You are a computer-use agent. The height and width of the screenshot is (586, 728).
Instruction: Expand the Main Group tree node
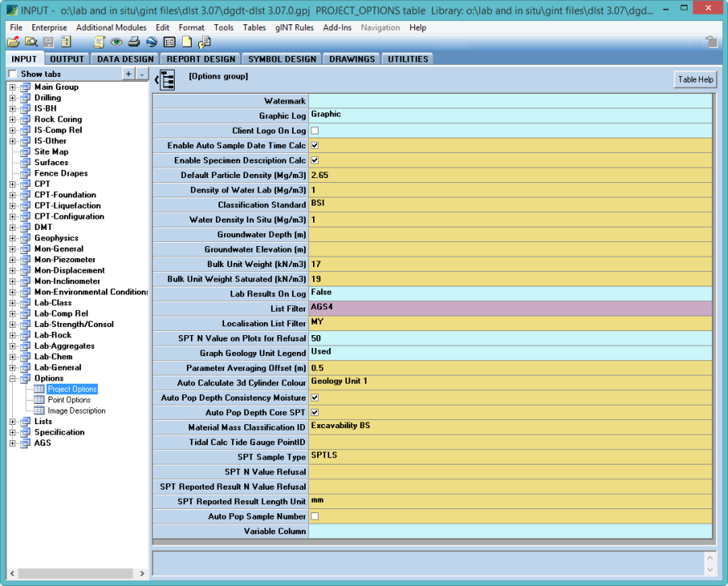click(x=13, y=87)
